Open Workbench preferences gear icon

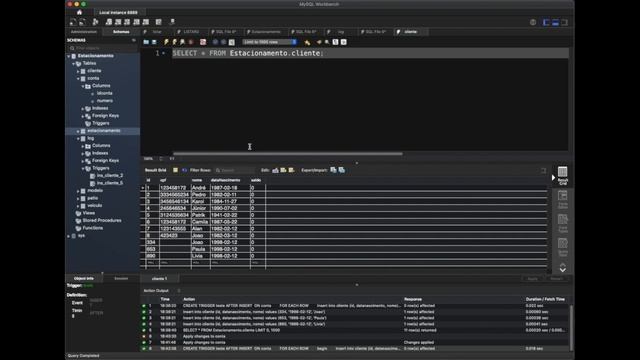click(x=533, y=22)
